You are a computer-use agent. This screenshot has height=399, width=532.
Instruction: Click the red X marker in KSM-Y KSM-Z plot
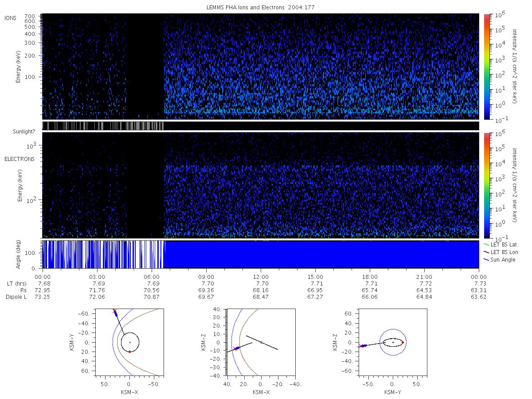(x=362, y=346)
